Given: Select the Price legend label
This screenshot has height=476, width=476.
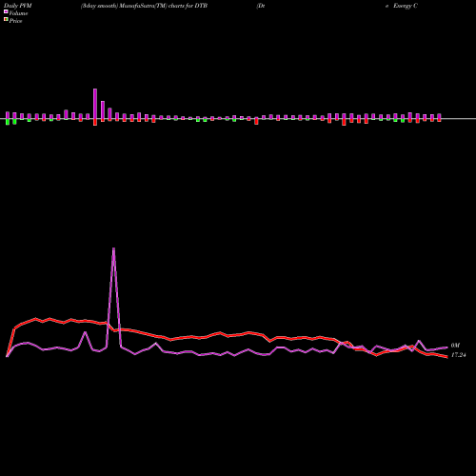Looking at the screenshot, I should point(15,21).
